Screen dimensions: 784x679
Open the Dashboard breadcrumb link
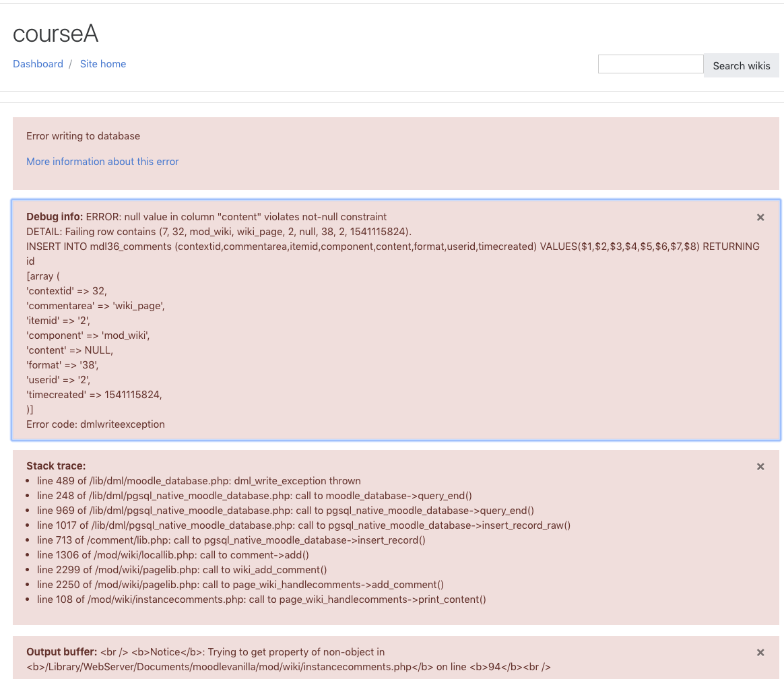click(x=38, y=64)
